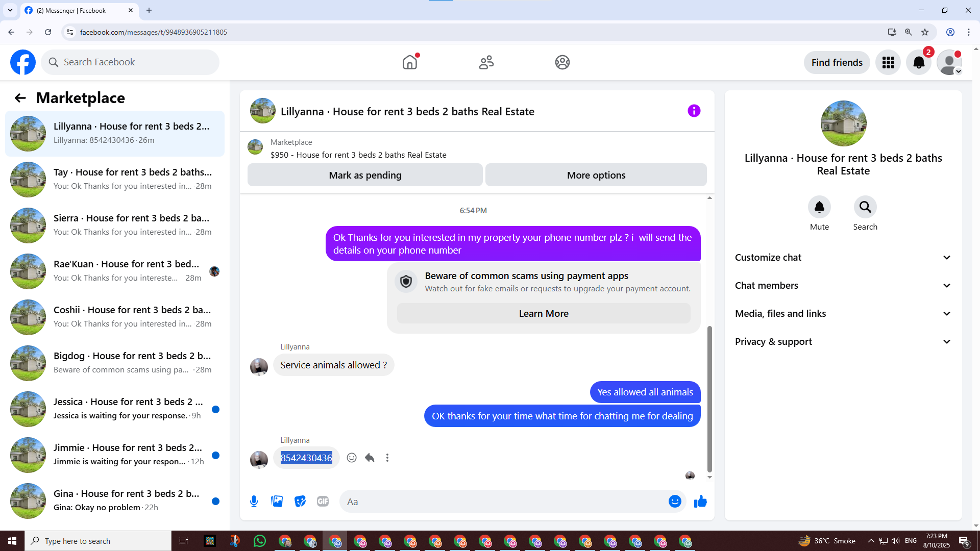Image resolution: width=980 pixels, height=551 pixels.
Task: Expand the Chat members section
Action: [x=843, y=286]
